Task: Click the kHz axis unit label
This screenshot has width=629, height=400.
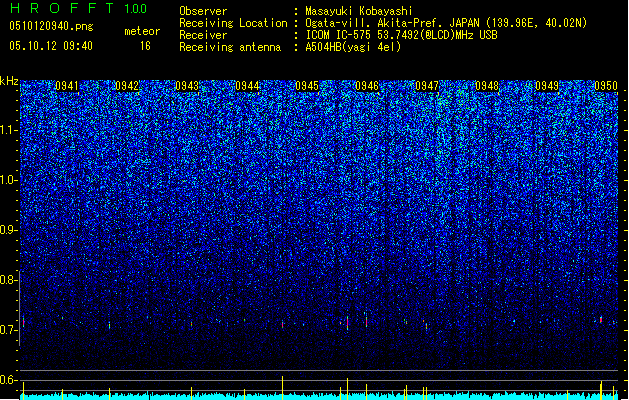Action: point(9,81)
